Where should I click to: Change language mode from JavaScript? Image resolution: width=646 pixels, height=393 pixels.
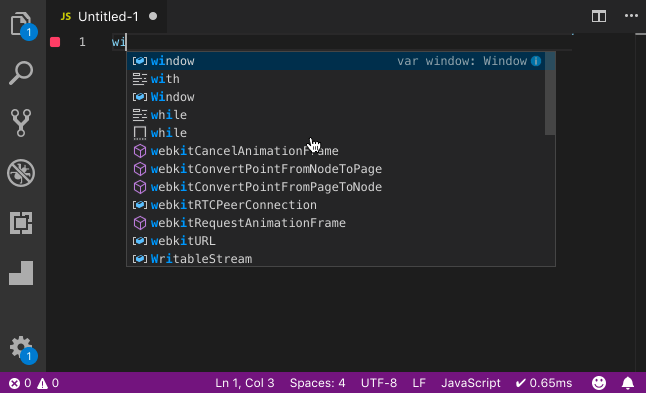pos(470,383)
